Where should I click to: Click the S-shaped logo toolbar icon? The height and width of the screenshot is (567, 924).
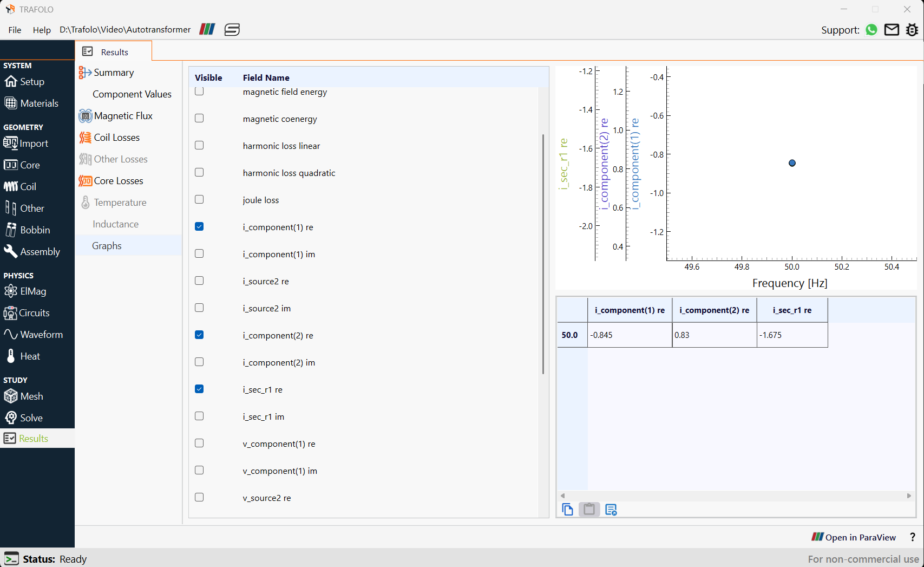click(x=232, y=29)
